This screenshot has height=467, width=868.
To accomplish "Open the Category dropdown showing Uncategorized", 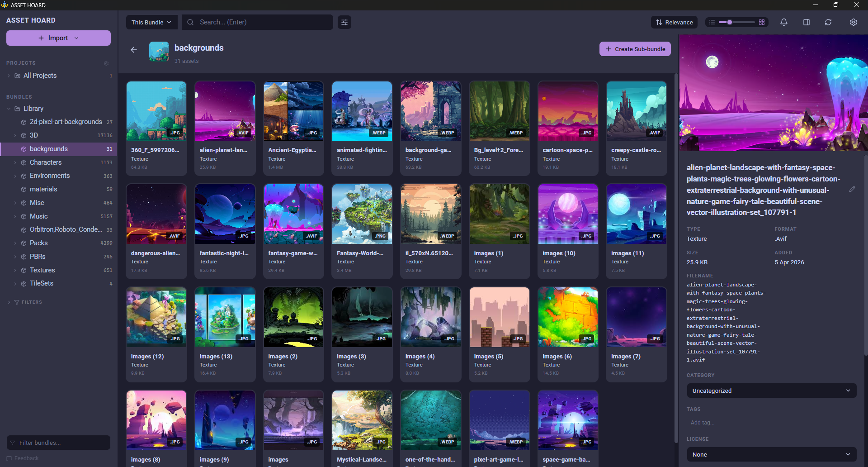I will [x=771, y=391].
